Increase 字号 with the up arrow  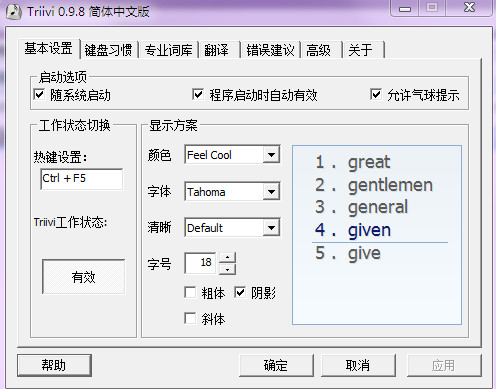tap(227, 258)
